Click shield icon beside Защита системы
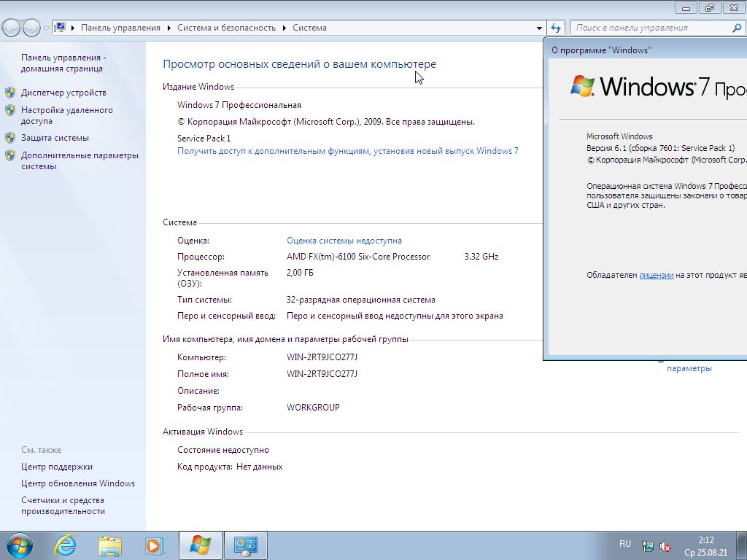 pyautogui.click(x=10, y=138)
